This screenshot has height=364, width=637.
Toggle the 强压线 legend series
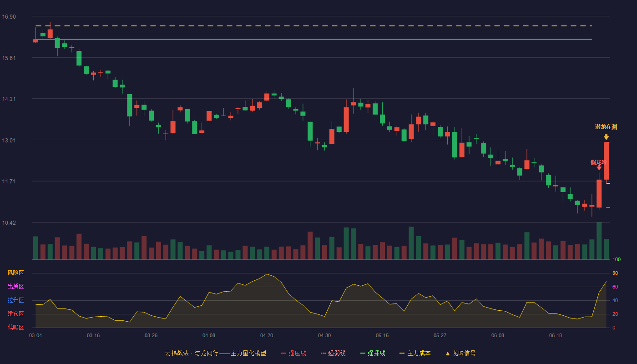click(293, 353)
